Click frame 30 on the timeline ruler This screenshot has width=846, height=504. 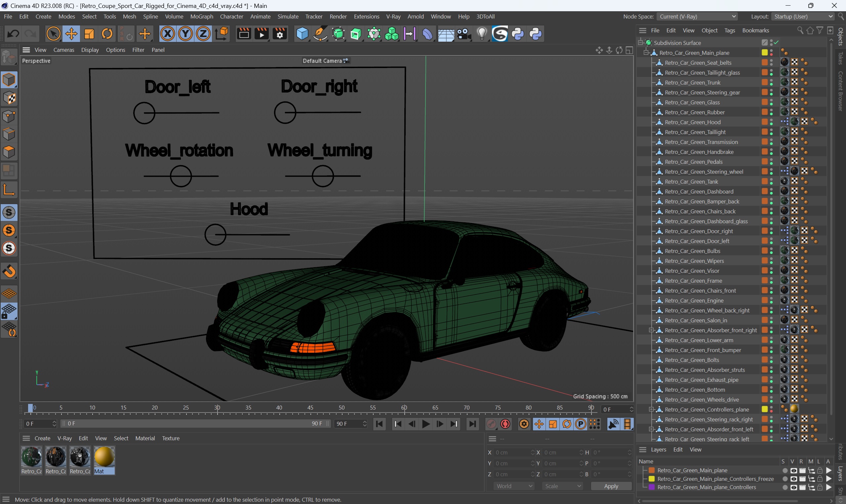coord(217,408)
